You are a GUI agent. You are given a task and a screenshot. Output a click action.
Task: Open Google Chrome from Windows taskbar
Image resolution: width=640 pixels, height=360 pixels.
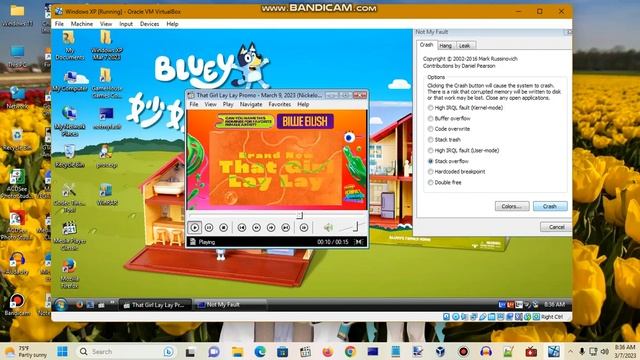350,351
